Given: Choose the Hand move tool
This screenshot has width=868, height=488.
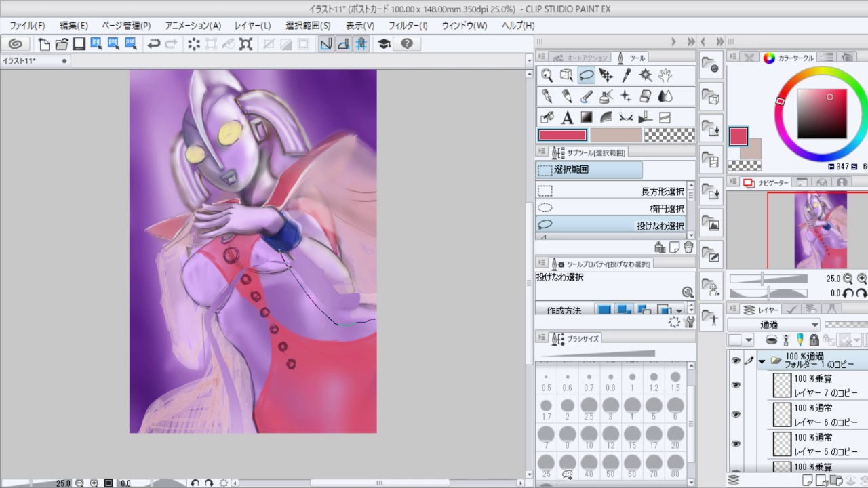Looking at the screenshot, I should (x=665, y=76).
